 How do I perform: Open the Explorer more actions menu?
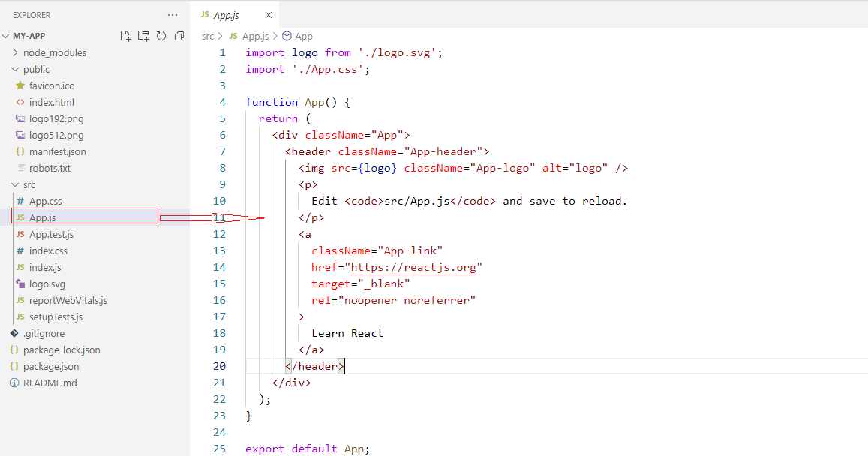pos(173,15)
